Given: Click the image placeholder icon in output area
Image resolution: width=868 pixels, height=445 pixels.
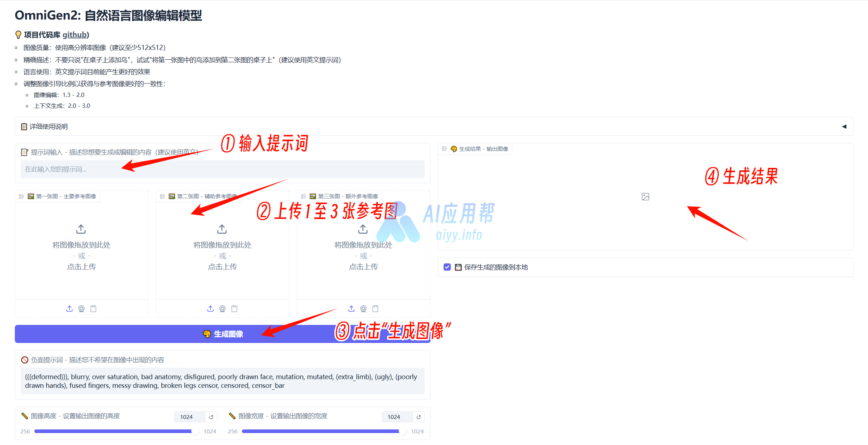Looking at the screenshot, I should 645,196.
